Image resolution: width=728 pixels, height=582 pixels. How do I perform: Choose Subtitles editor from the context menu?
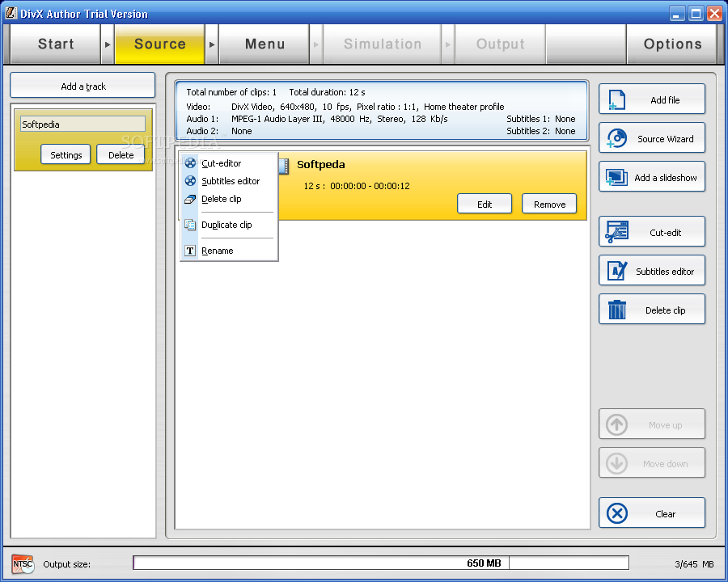tap(229, 180)
